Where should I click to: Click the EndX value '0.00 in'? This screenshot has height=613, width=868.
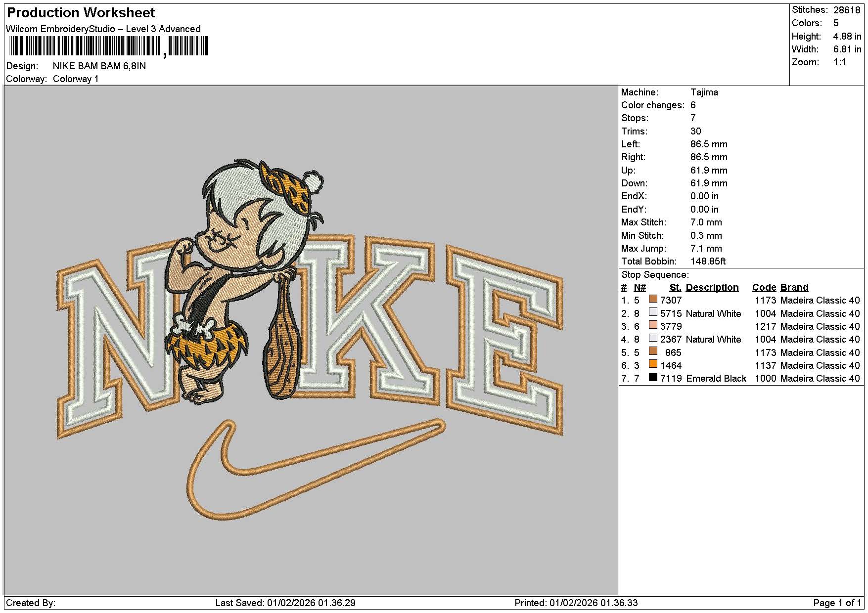coord(704,196)
